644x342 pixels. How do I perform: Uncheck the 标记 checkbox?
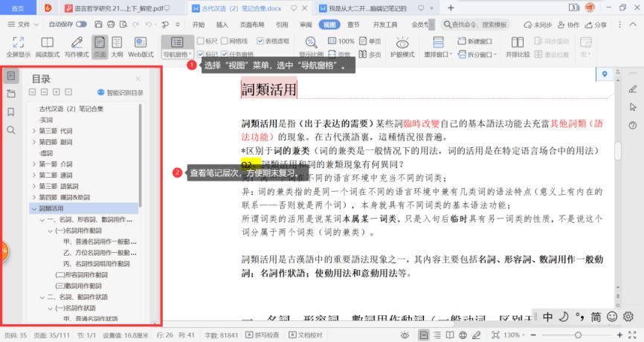[201, 54]
